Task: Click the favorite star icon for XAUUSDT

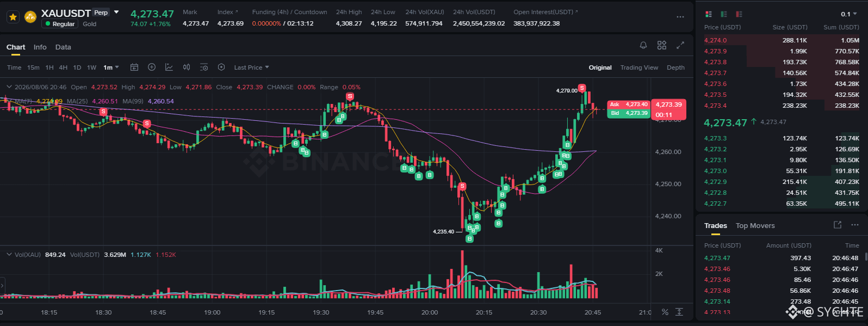Action: pos(13,17)
